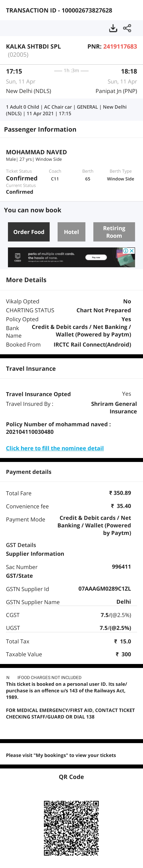Screen dimensions: 143x868
Task: Tap the Travel Insurance section heading
Action: pyautogui.click(x=31, y=369)
